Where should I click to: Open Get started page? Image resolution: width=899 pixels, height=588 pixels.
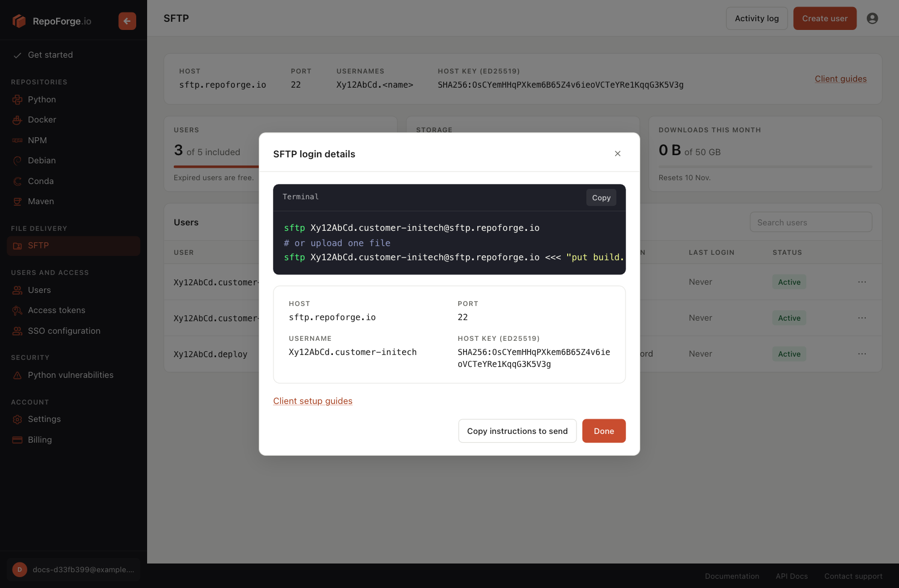click(50, 55)
